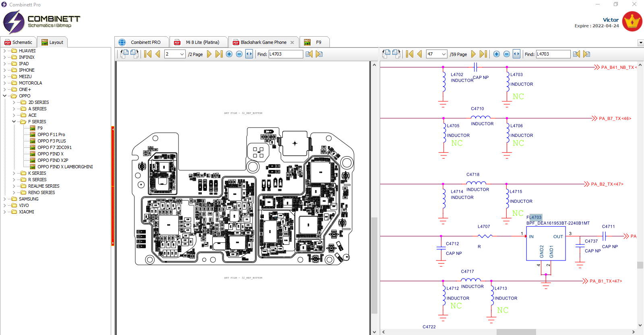Find previous L4703 match in layout viewer
Viewport: 644px width, 335px height.
click(309, 54)
